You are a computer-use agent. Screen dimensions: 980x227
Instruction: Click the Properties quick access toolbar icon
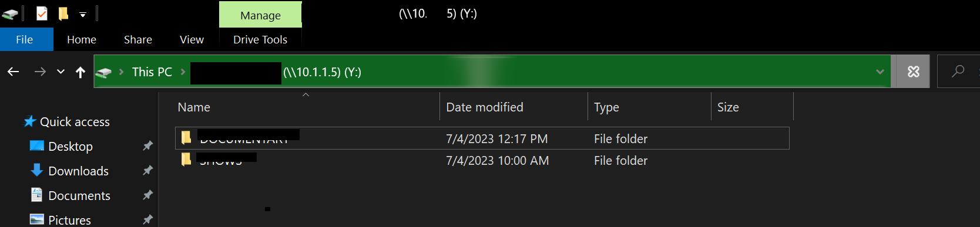coord(42,13)
